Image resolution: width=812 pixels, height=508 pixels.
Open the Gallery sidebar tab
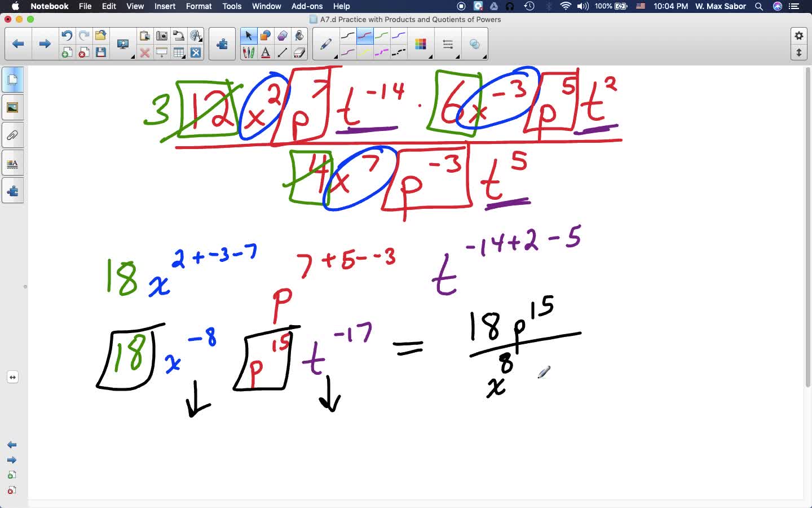(12, 107)
